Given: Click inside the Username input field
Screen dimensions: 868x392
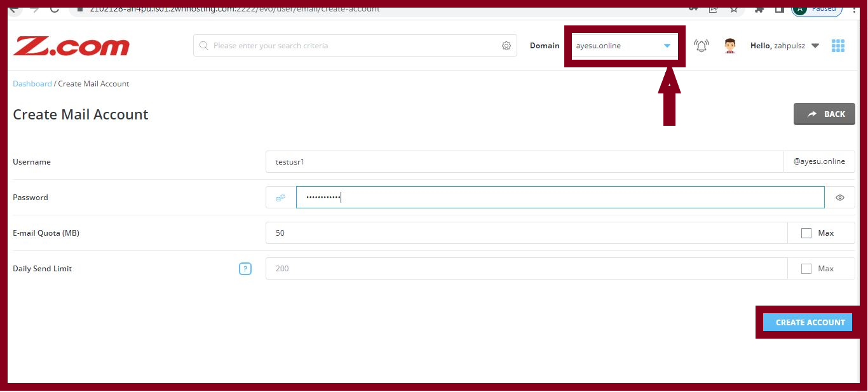Looking at the screenshot, I should click(445, 161).
